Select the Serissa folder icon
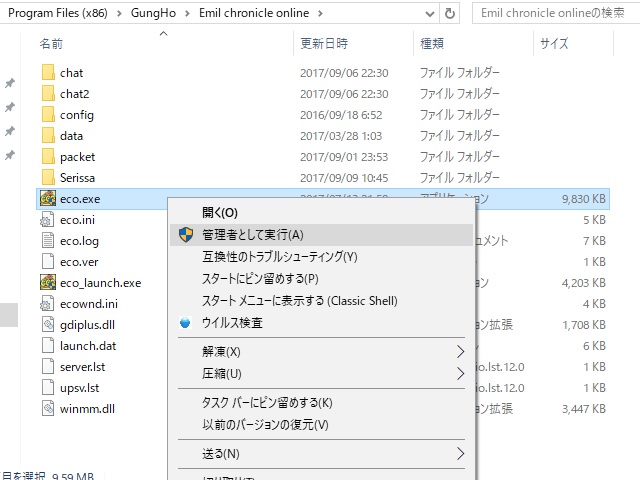640x480 pixels. pos(48,178)
